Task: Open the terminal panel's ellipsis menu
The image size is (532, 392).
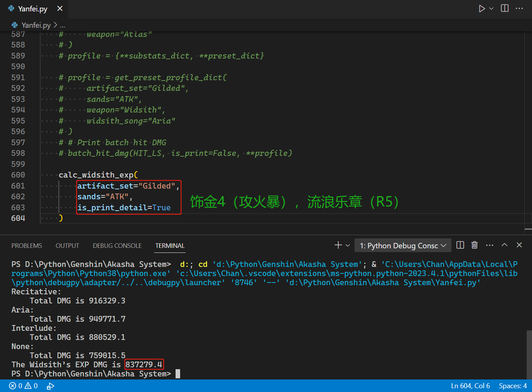Action: pos(489,245)
